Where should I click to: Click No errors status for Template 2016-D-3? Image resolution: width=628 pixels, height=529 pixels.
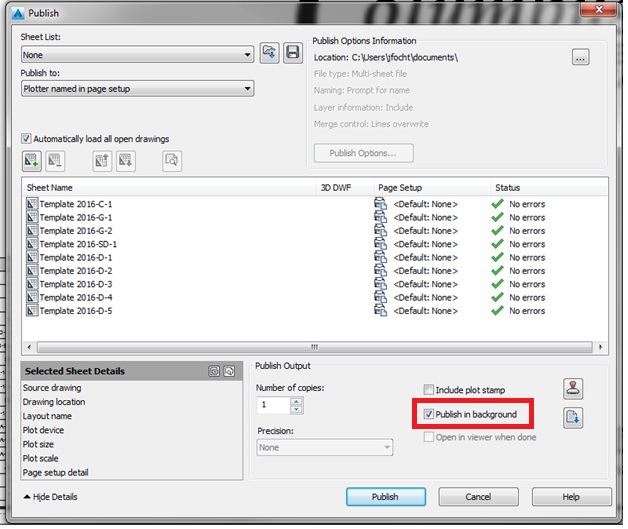tap(527, 284)
